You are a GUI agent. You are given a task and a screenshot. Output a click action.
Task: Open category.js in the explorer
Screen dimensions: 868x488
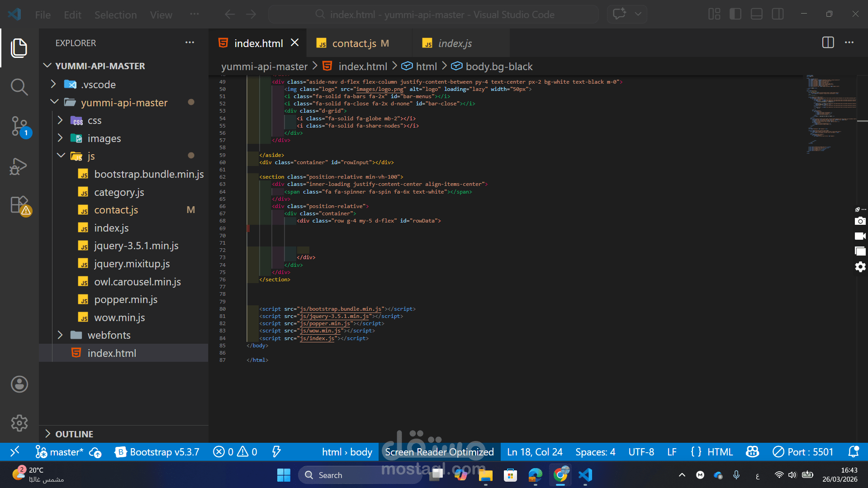pos(119,192)
